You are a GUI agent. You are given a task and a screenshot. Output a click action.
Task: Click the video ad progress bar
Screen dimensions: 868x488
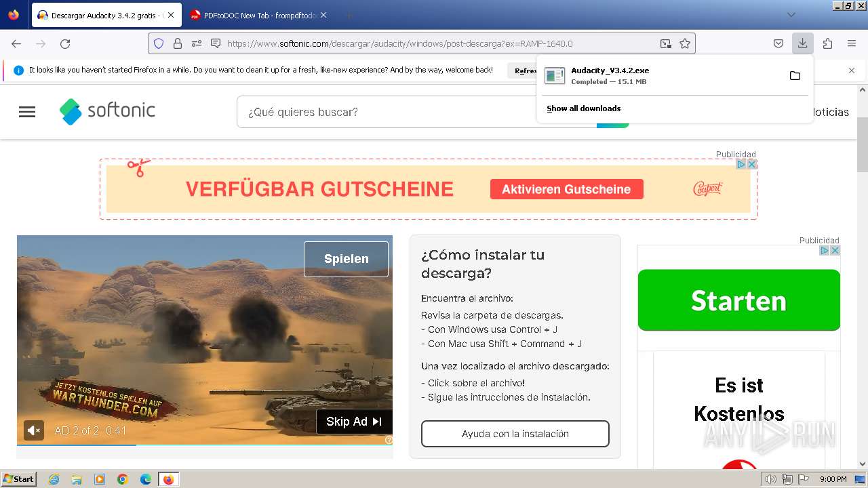[205, 445]
